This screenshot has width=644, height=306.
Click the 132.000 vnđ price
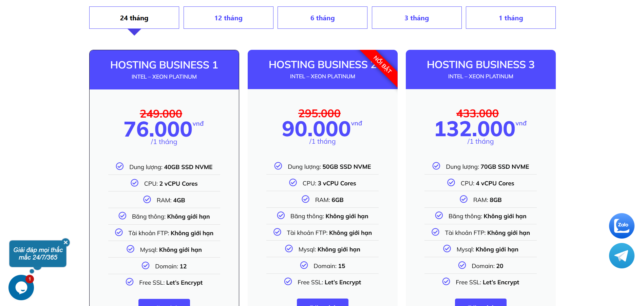[475, 129]
